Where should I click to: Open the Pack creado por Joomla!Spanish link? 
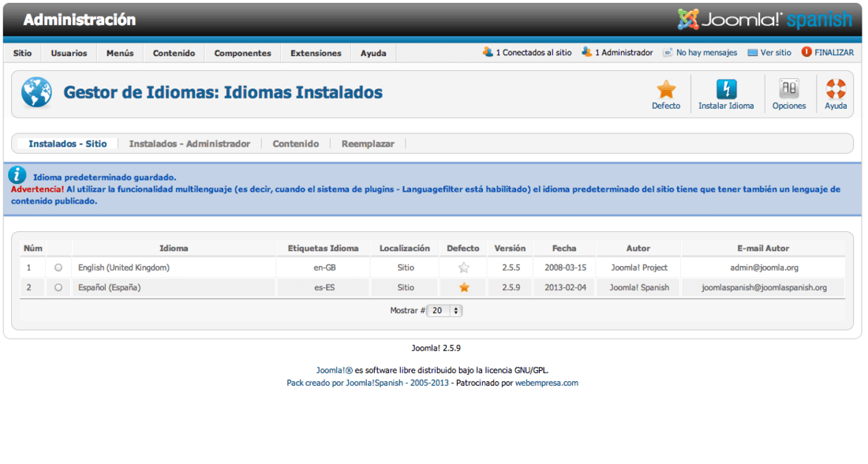368,384
